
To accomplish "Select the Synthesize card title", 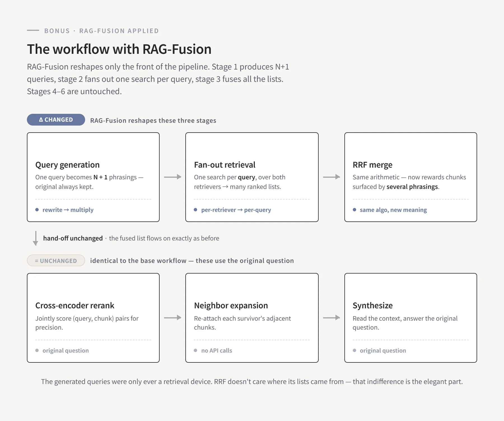I will coord(373,306).
